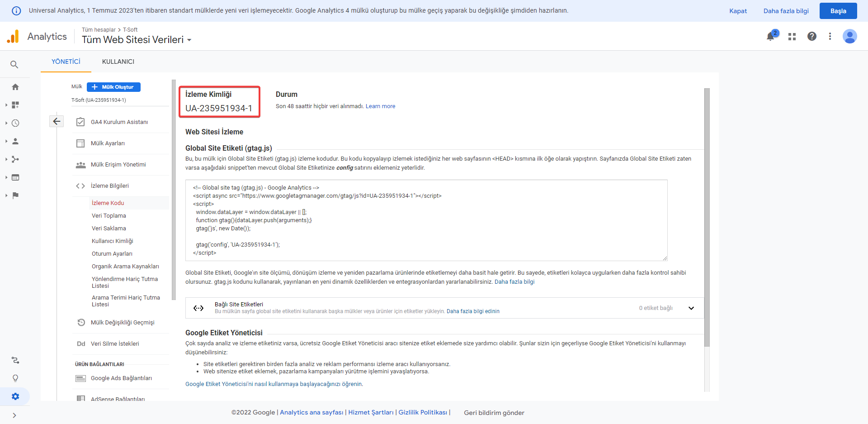Open Behavior window icon in sidebar
Viewport: 868px width, 424px height.
15,177
